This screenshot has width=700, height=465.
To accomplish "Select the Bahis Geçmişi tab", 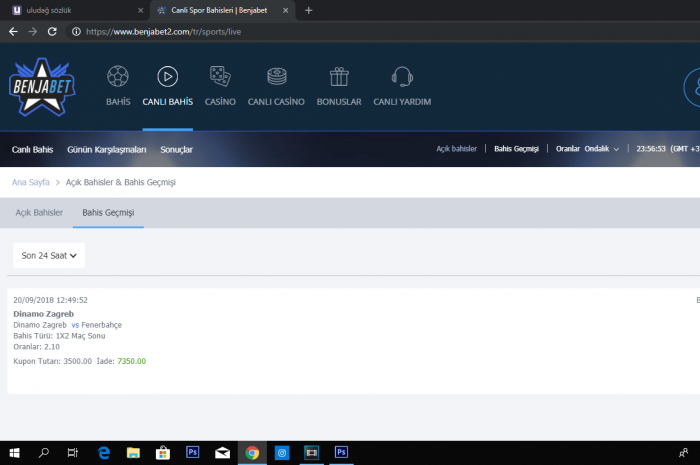I will tap(108, 213).
